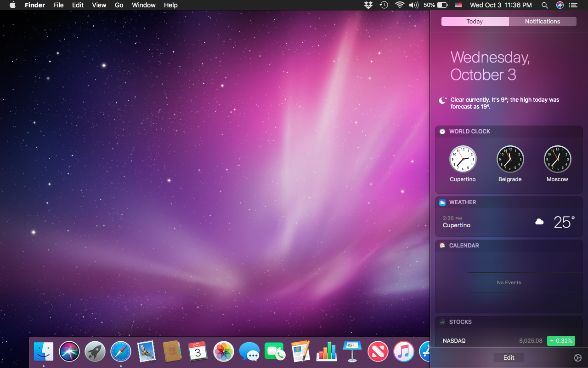Open the Help menu
The height and width of the screenshot is (368, 588).
pyautogui.click(x=171, y=5)
